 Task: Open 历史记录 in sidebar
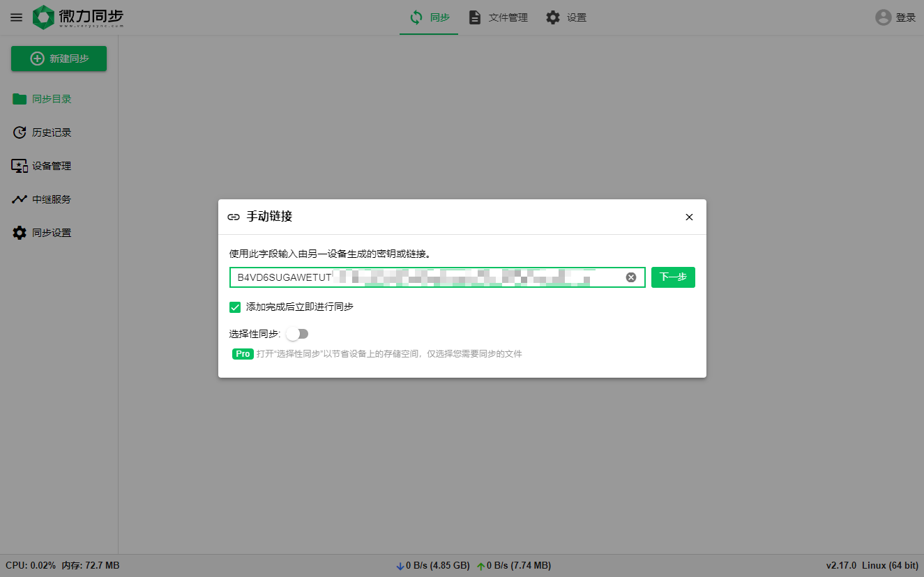tap(42, 132)
